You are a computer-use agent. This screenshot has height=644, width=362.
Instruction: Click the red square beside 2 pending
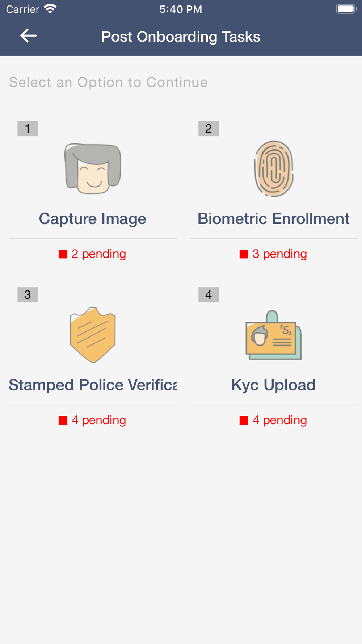[x=63, y=254]
